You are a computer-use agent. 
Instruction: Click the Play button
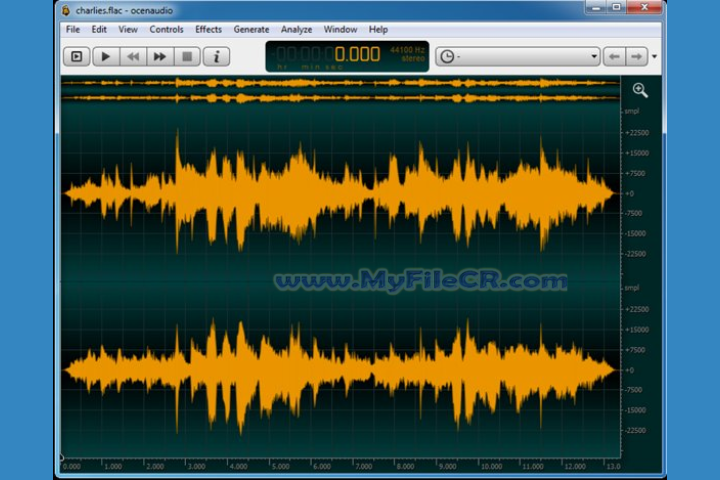click(x=106, y=56)
